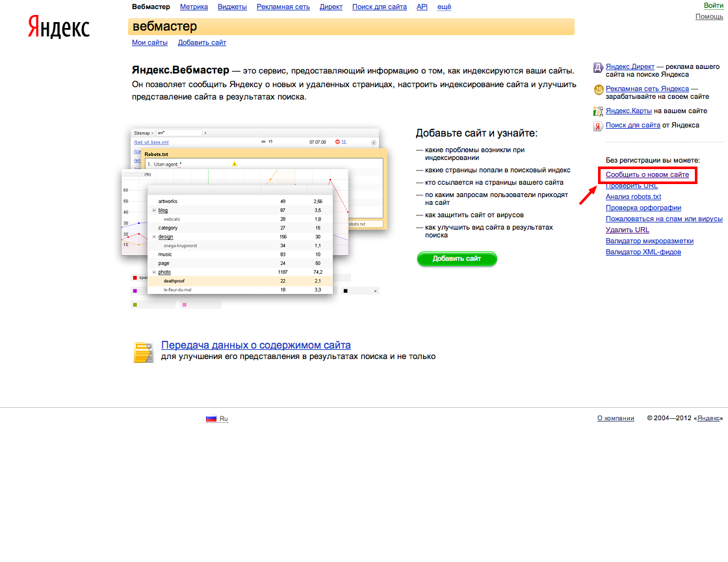Open Мои сайты
Screen dimensions: 728x562
pyautogui.click(x=149, y=43)
